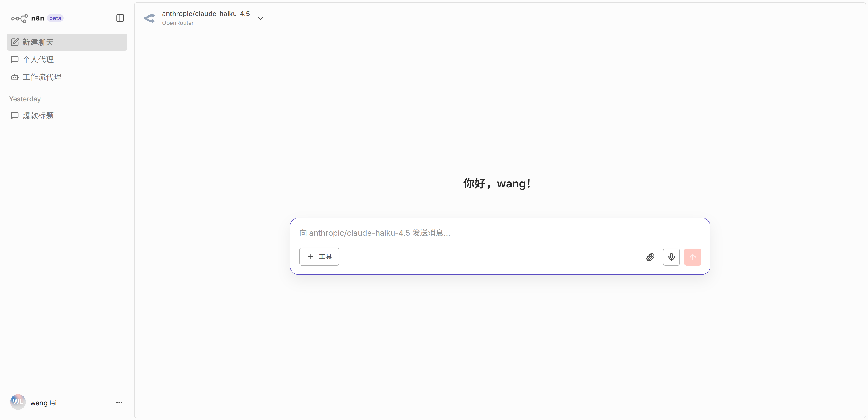Image resolution: width=868 pixels, height=420 pixels.
Task: Open wang lei user options menu
Action: coord(119,403)
